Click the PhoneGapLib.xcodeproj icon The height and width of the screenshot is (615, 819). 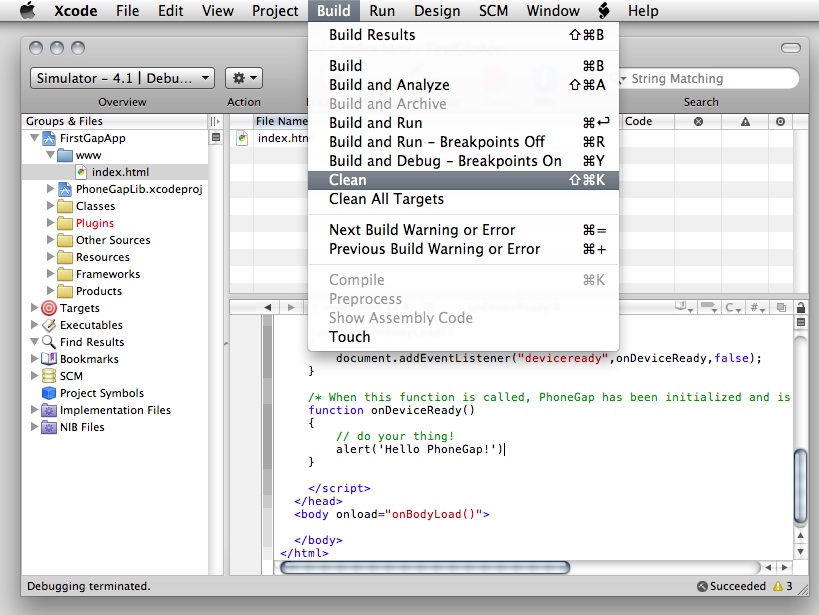[x=65, y=189]
